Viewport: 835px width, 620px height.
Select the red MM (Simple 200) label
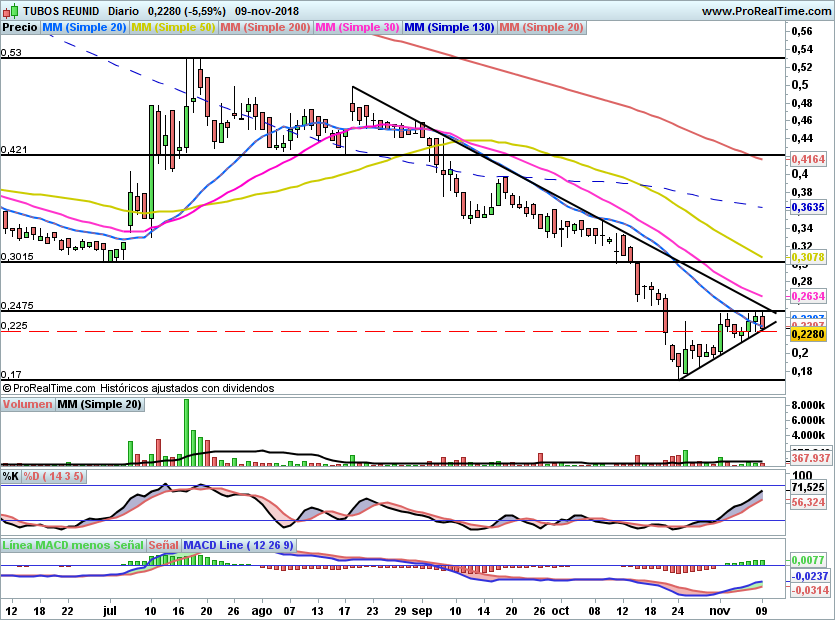tap(265, 27)
